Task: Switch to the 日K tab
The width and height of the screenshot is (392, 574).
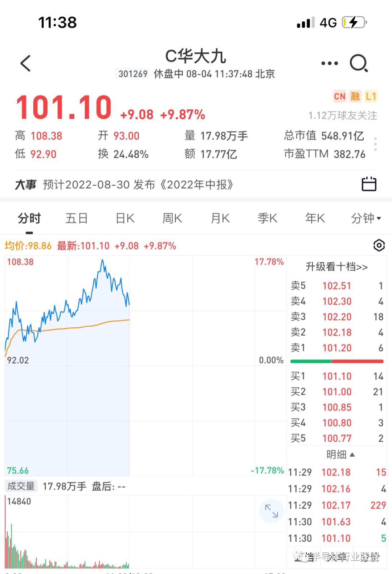Action: pos(125,218)
